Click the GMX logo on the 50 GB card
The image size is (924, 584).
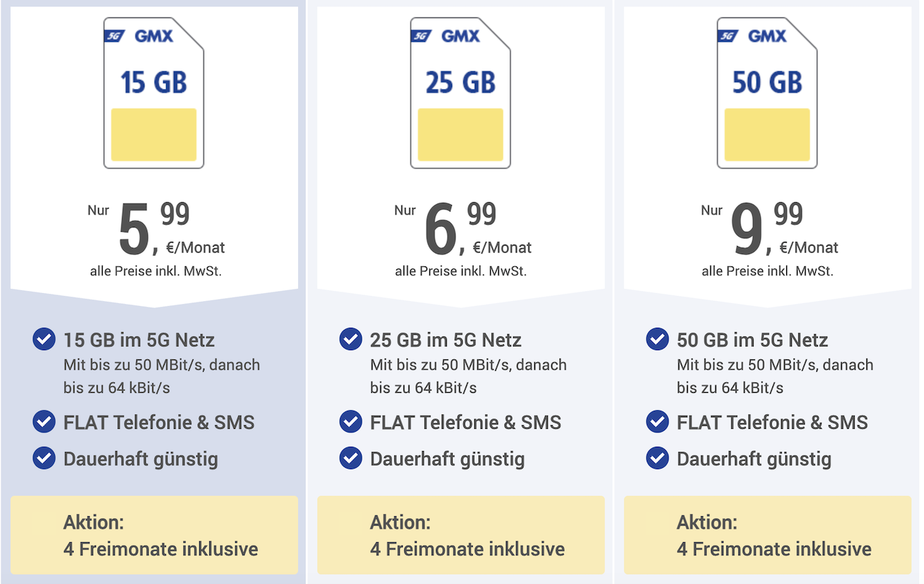tap(767, 35)
